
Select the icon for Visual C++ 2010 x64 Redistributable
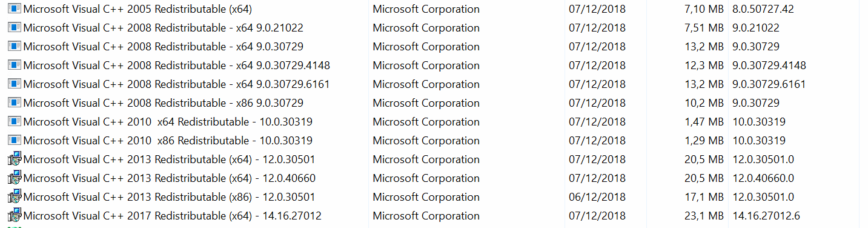click(x=15, y=122)
